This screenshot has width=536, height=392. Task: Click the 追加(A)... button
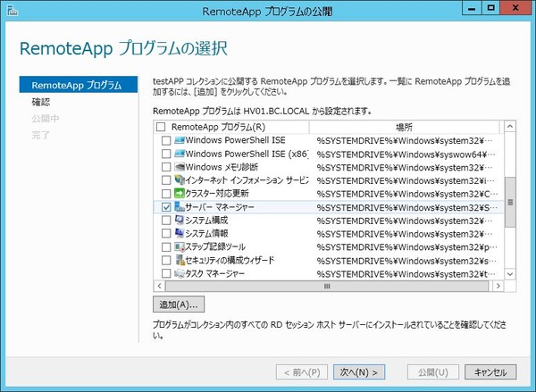pyautogui.click(x=179, y=304)
